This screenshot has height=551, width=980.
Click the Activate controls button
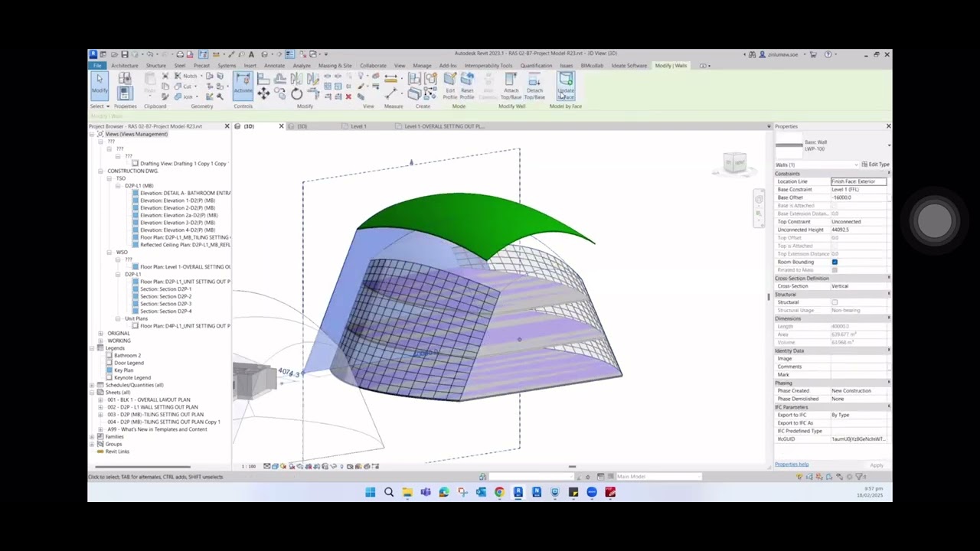243,84
